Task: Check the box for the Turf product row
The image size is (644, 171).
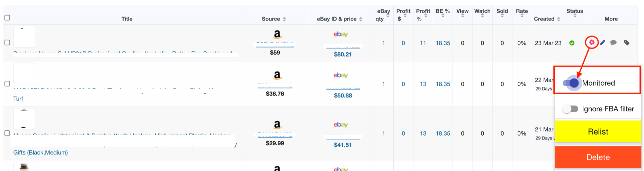Action: click(7, 84)
